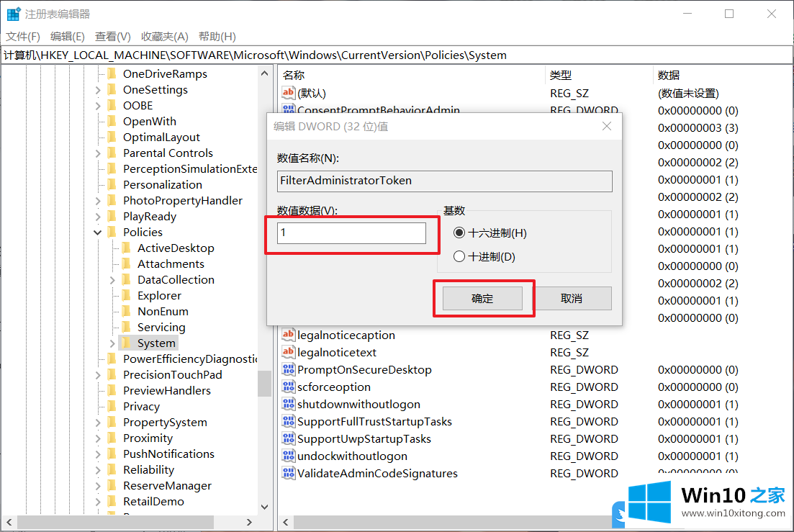
Task: Click the tree pane vertical scrollbar thumb
Action: pyautogui.click(x=264, y=383)
